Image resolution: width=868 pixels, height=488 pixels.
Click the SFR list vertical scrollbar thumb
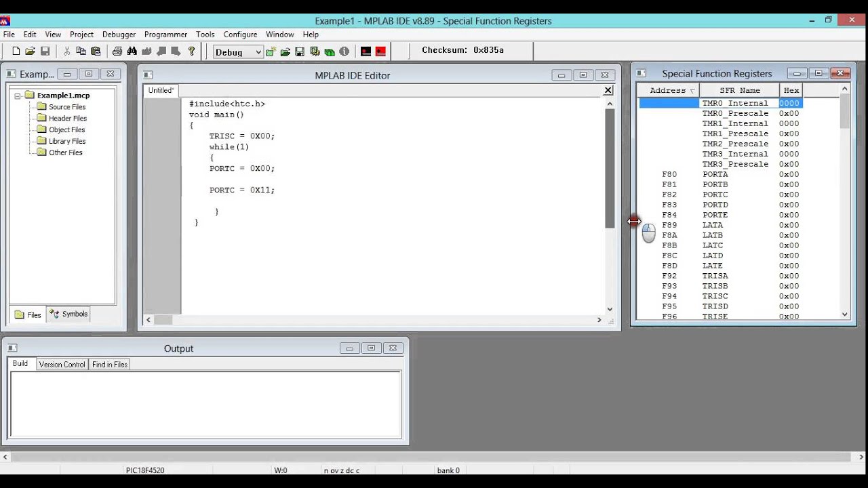tap(845, 111)
